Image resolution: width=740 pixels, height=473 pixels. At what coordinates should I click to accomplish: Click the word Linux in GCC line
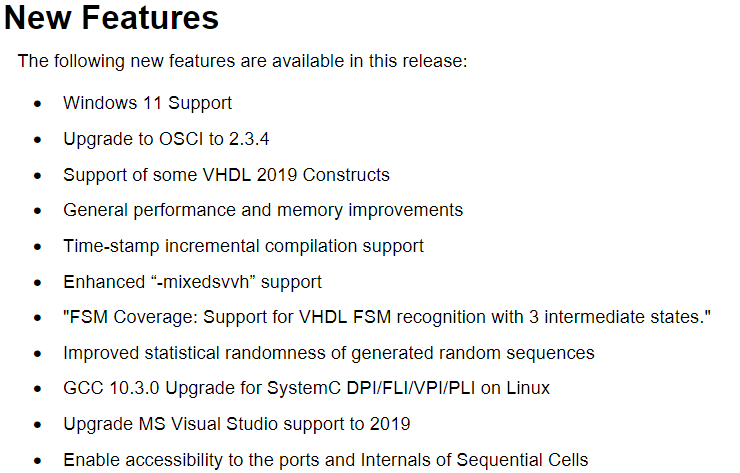(x=528, y=389)
